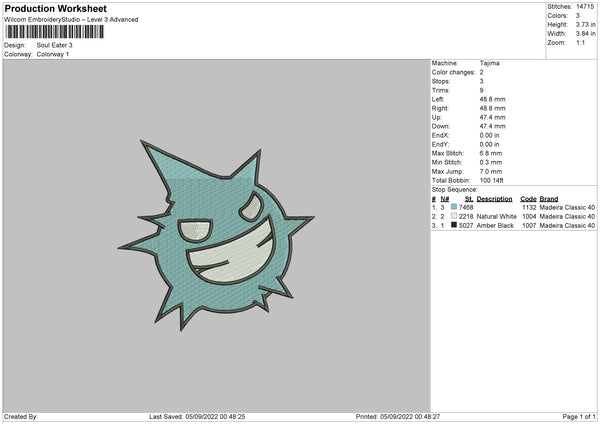This screenshot has width=600, height=424.
Task: Click 'Madeira Classic 40' in the Natural White row
Action: coord(567,217)
